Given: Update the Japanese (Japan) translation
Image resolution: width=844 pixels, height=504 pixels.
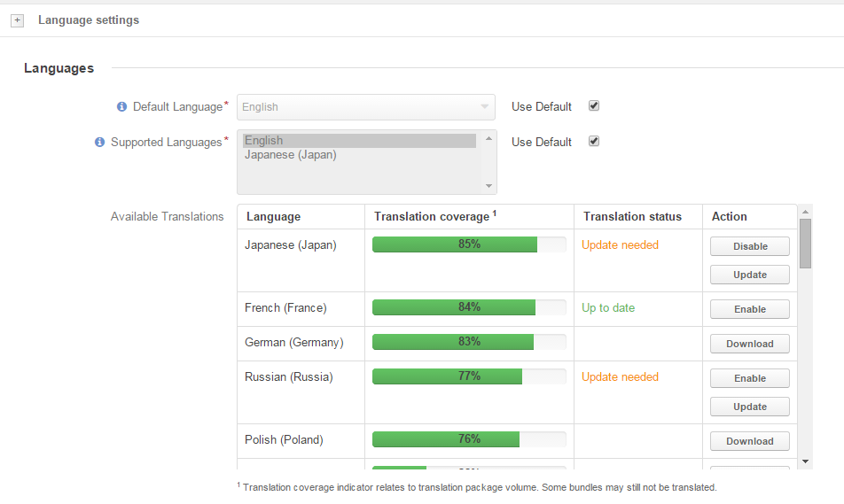Looking at the screenshot, I should click(750, 275).
